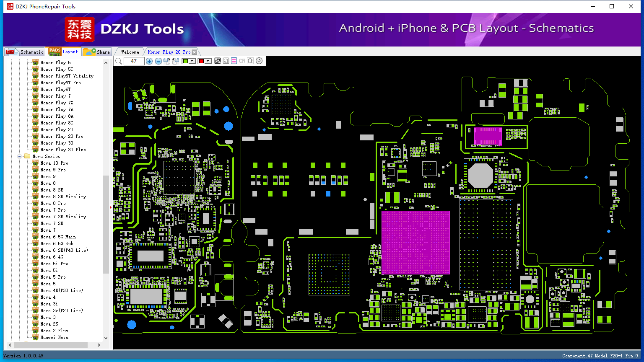Image resolution: width=644 pixels, height=362 pixels.
Task: Toggle the Omega symbol toolbar button
Action: coord(250,61)
